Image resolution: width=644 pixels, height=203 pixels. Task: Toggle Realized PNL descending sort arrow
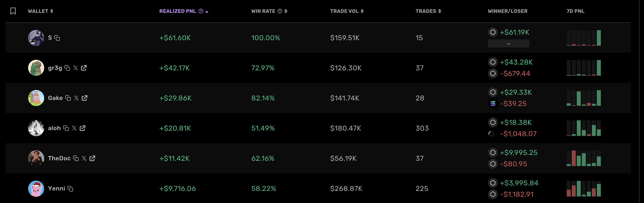[x=207, y=12]
